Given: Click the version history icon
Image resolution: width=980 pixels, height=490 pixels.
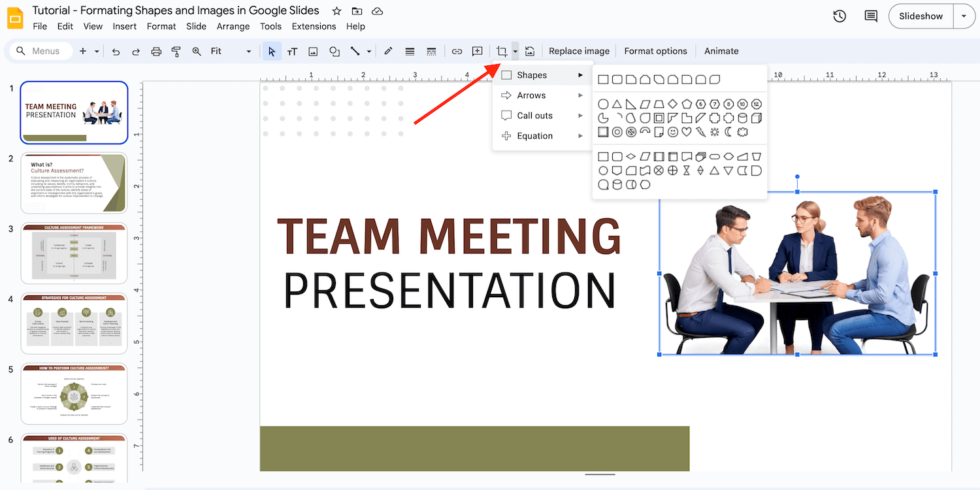Looking at the screenshot, I should [x=840, y=16].
